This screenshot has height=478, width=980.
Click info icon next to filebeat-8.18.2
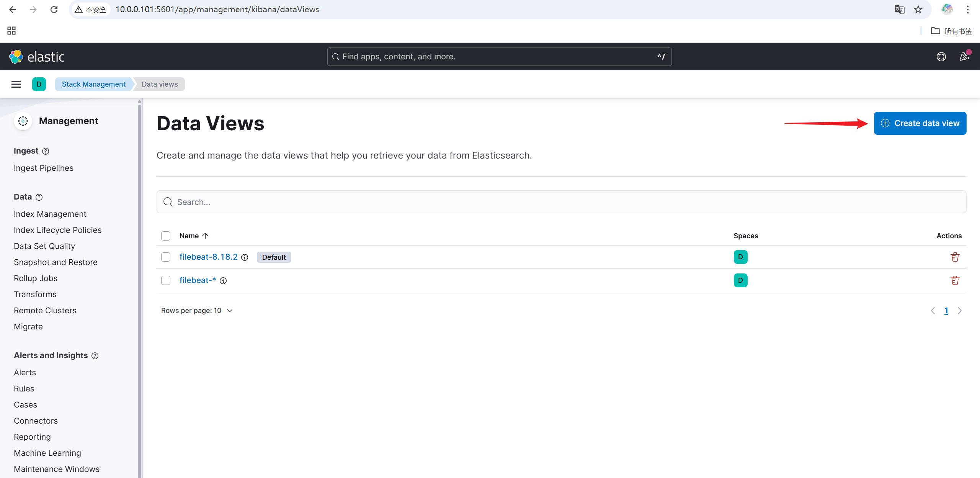tap(245, 257)
